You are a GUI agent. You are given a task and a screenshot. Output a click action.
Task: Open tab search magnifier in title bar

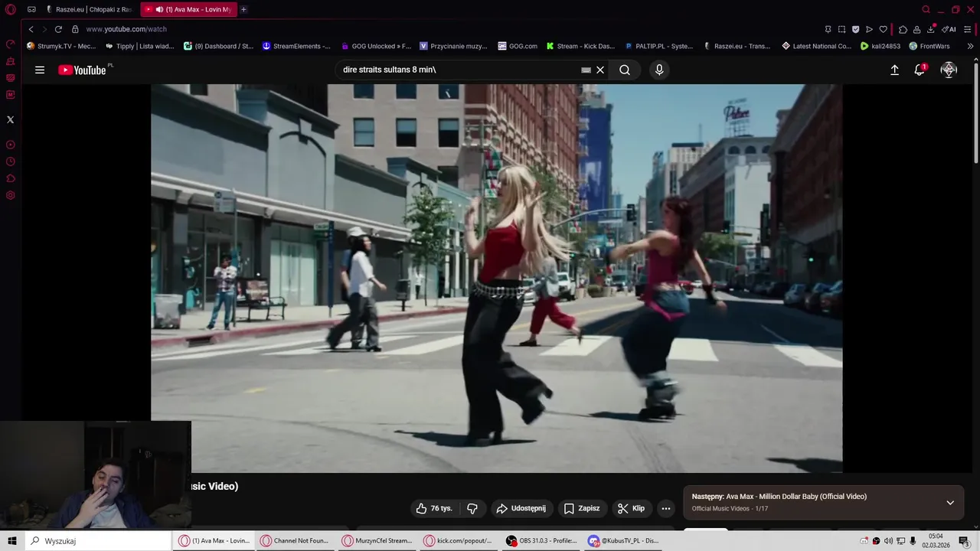coord(926,9)
